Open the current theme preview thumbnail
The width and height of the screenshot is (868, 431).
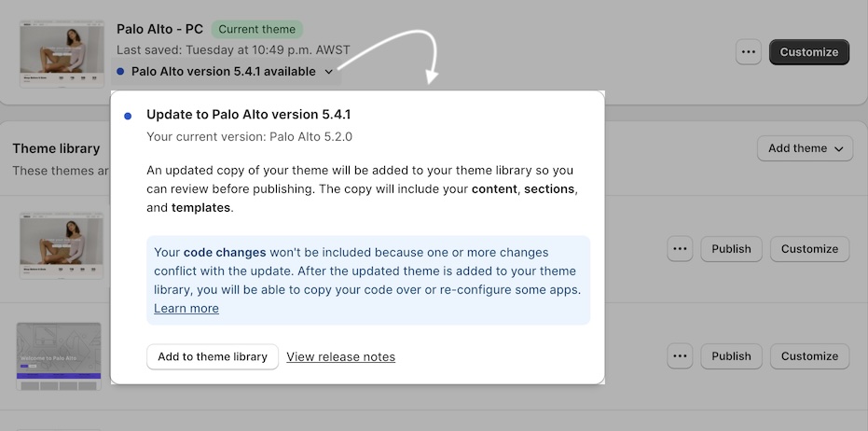pyautogui.click(x=62, y=54)
